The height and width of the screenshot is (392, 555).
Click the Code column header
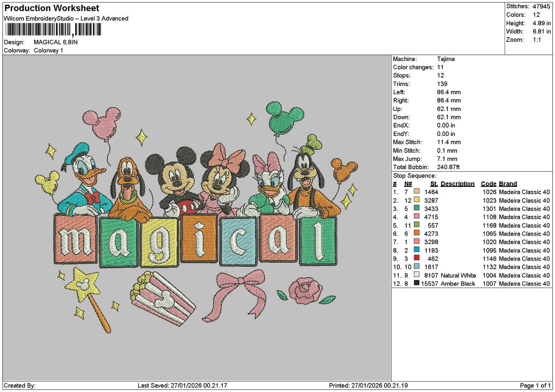[489, 184]
